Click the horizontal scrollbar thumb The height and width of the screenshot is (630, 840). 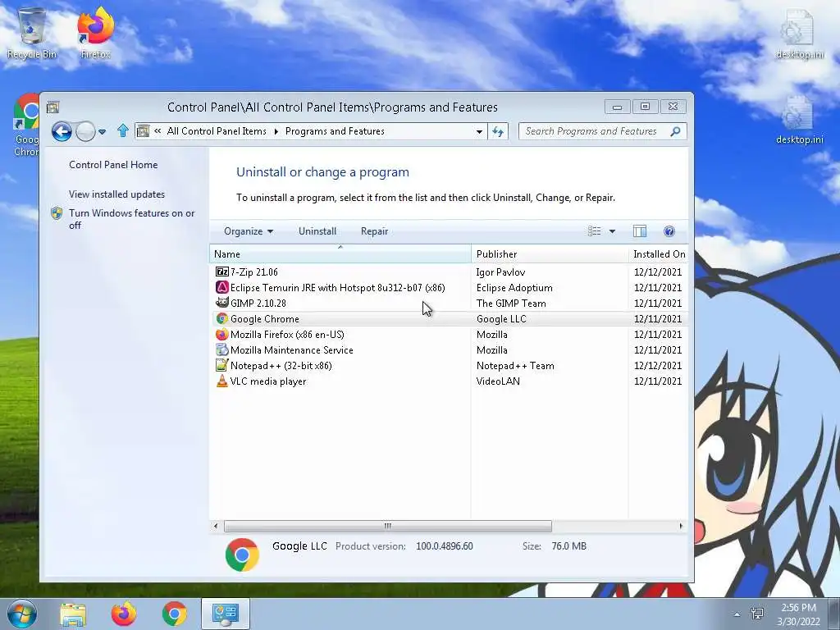click(x=388, y=526)
